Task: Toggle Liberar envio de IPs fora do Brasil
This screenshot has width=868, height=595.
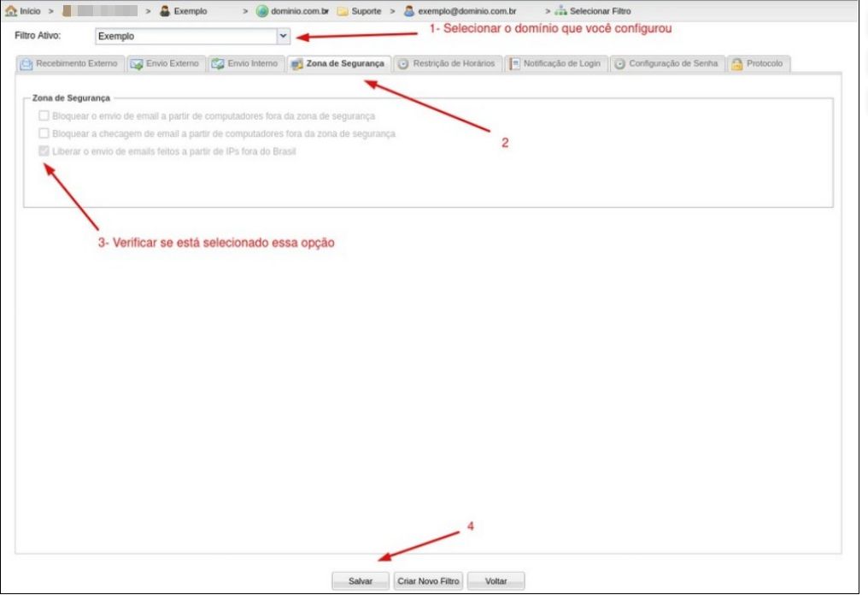Action: (44, 151)
